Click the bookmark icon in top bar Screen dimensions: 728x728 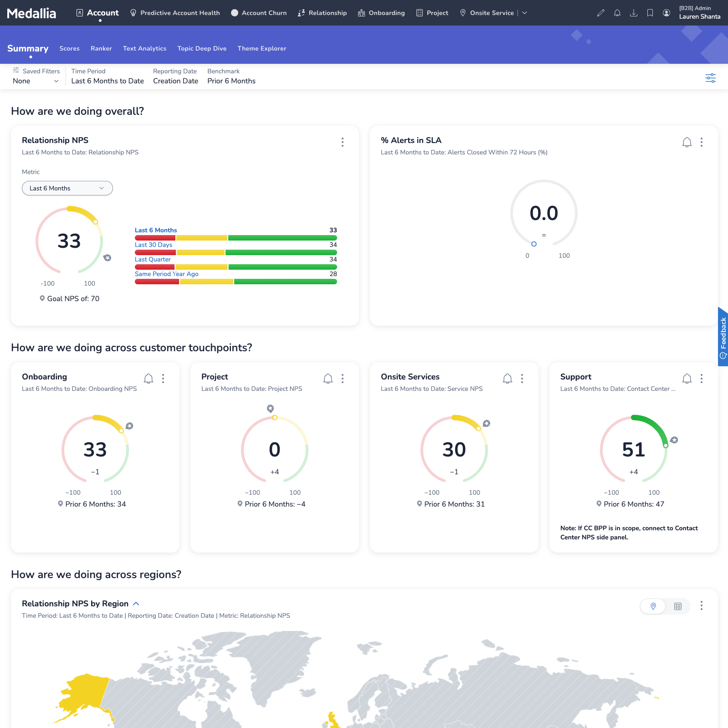[650, 13]
